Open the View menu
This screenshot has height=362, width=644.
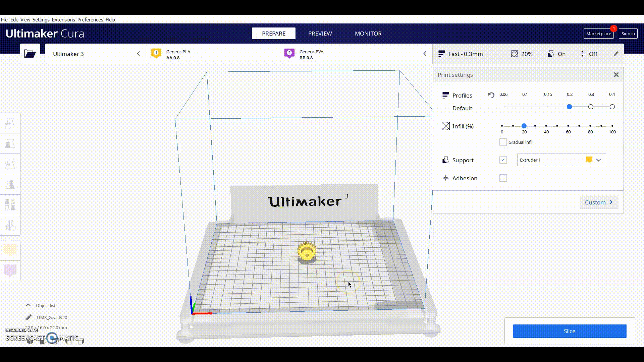[x=25, y=19]
